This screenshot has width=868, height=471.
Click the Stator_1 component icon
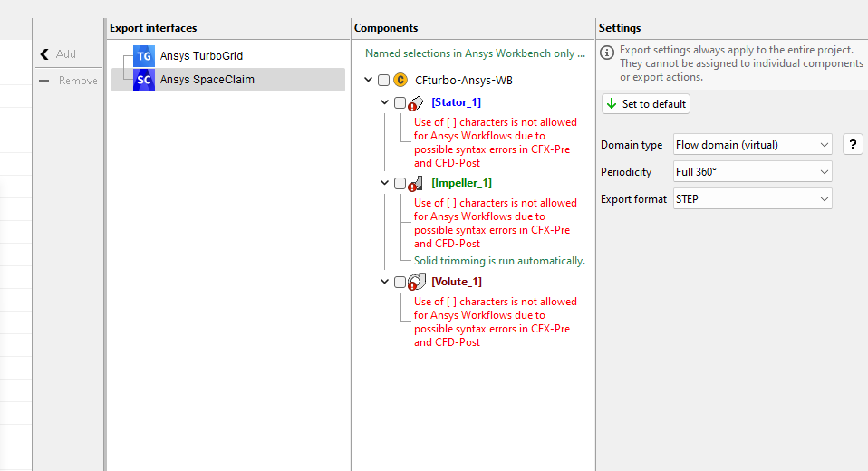pyautogui.click(x=416, y=103)
